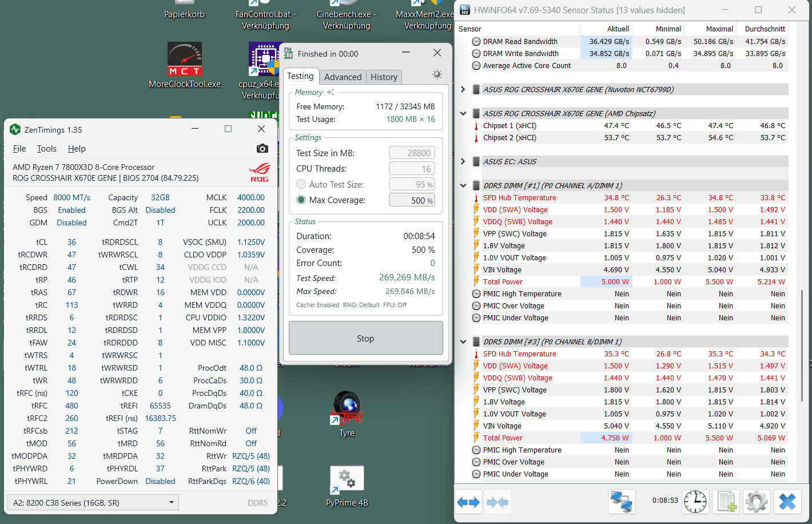The image size is (812, 524).
Task: Open the ZenTimings Tools menu
Action: click(47, 148)
